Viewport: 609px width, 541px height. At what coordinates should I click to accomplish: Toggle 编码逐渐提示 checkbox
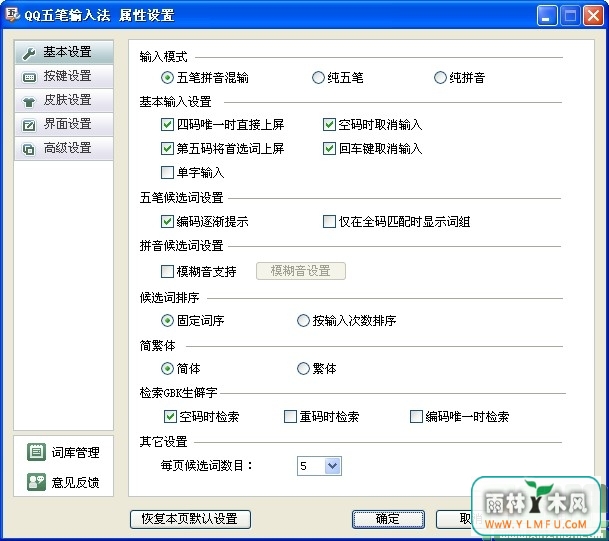click(x=167, y=221)
